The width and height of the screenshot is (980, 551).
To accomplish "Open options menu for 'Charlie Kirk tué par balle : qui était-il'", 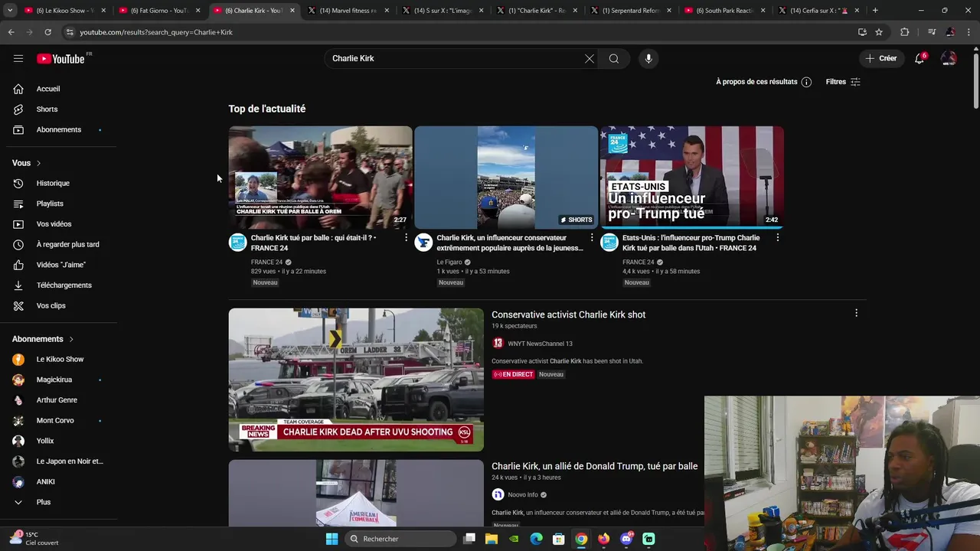I will click(x=406, y=238).
